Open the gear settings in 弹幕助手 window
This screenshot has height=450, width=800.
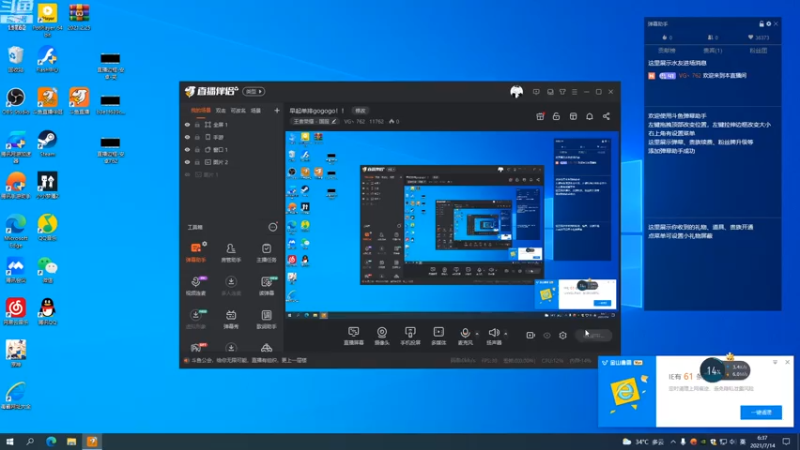[768, 24]
